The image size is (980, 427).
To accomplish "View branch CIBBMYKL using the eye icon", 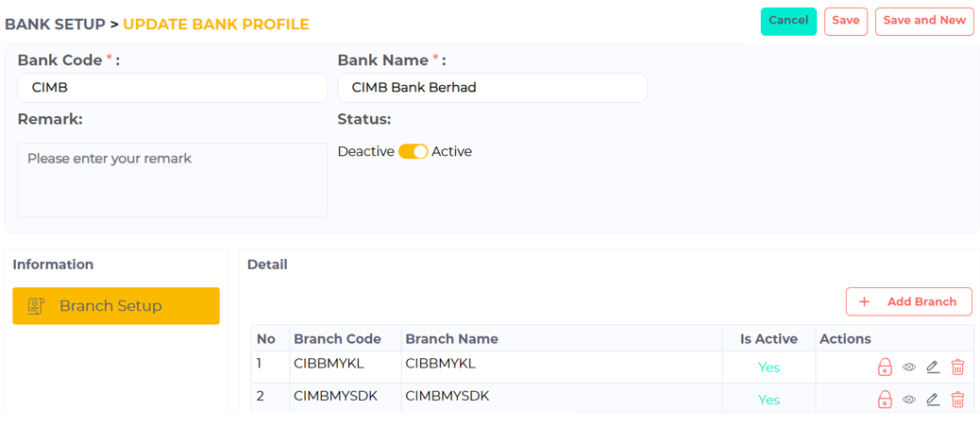I will point(909,367).
